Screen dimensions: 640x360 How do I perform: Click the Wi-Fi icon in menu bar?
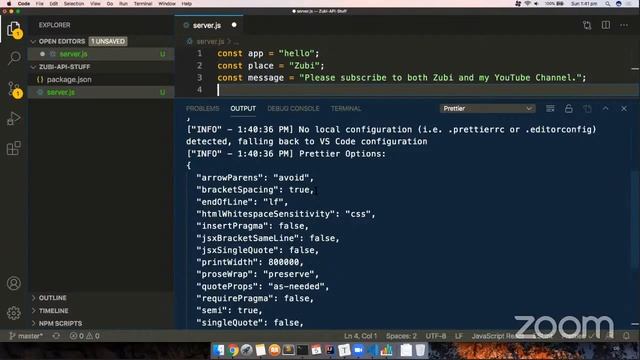[527, 3]
